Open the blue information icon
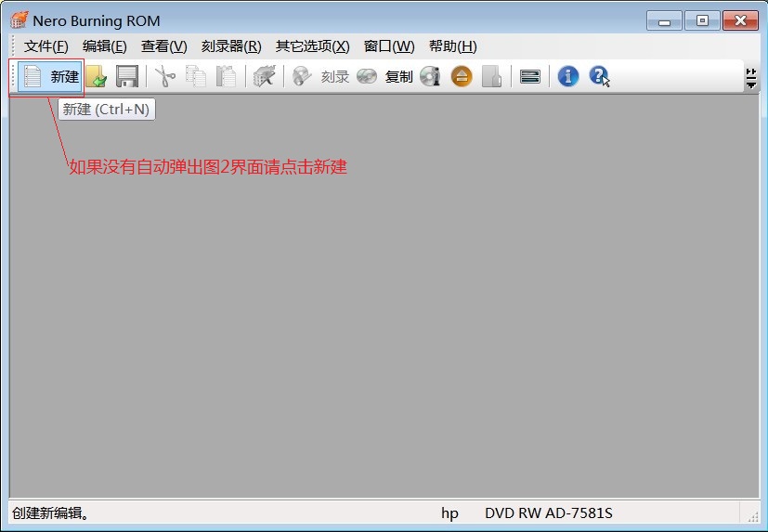This screenshot has width=768, height=532. click(568, 77)
